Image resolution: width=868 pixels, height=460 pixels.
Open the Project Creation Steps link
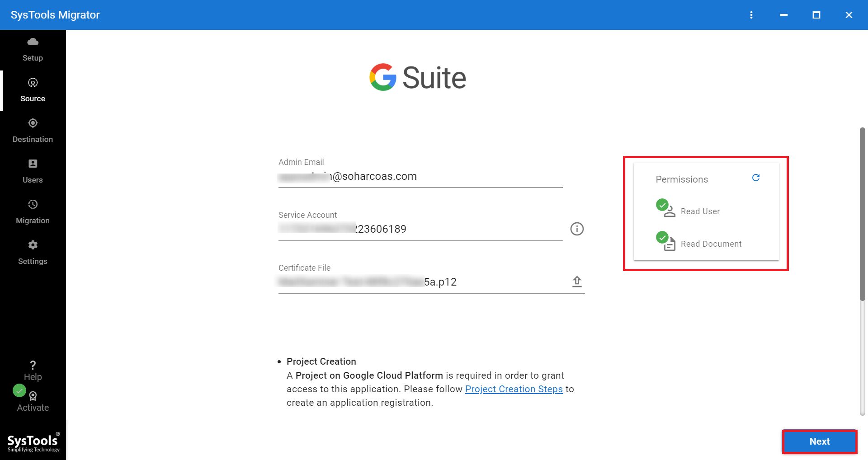click(x=514, y=389)
